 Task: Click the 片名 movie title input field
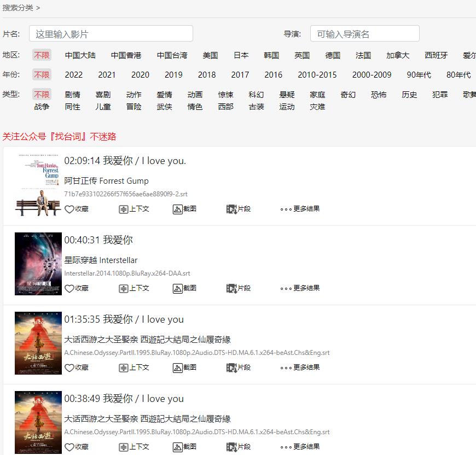[x=111, y=34]
